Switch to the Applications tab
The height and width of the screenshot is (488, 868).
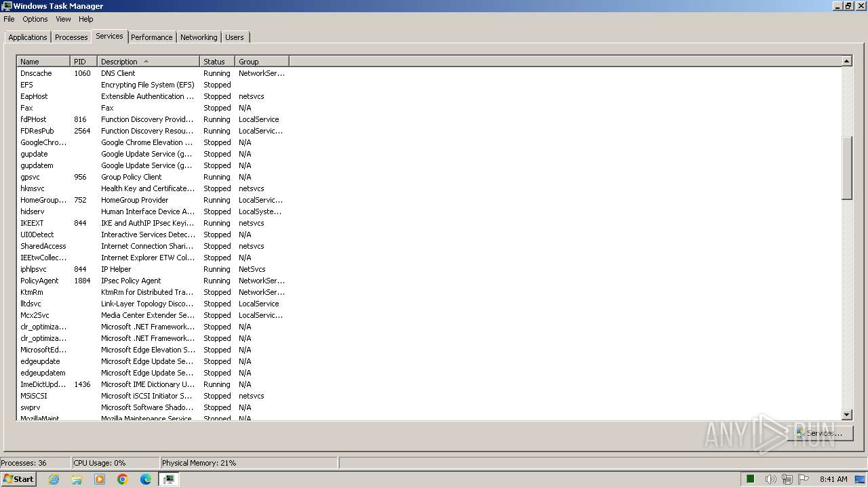(x=28, y=37)
